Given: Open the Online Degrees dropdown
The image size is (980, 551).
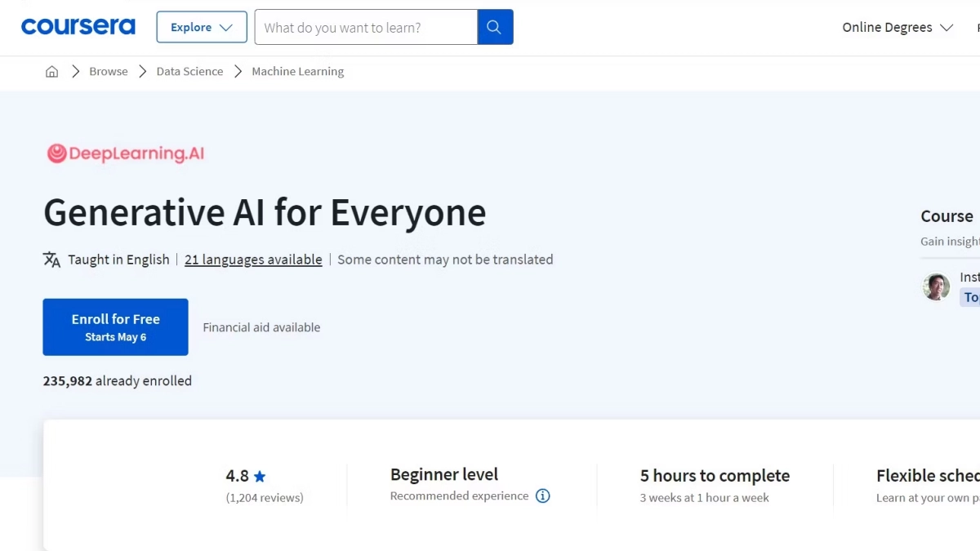Looking at the screenshot, I should (897, 27).
